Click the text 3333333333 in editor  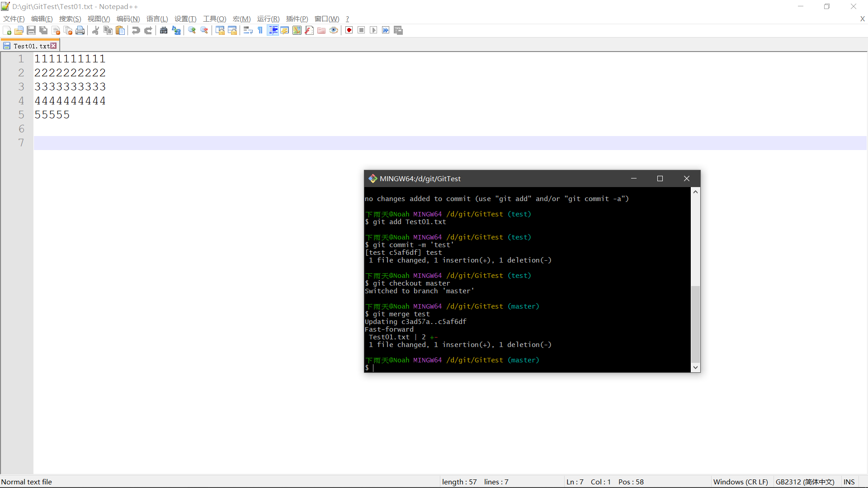point(70,87)
